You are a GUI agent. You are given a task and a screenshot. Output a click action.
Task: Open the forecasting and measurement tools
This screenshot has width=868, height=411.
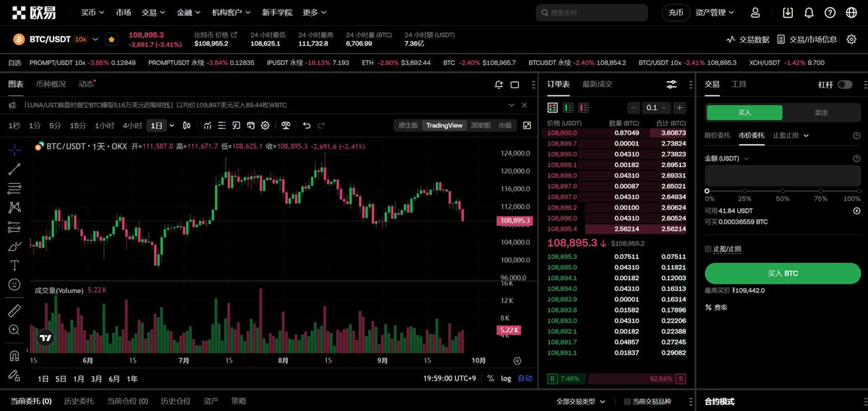14,226
